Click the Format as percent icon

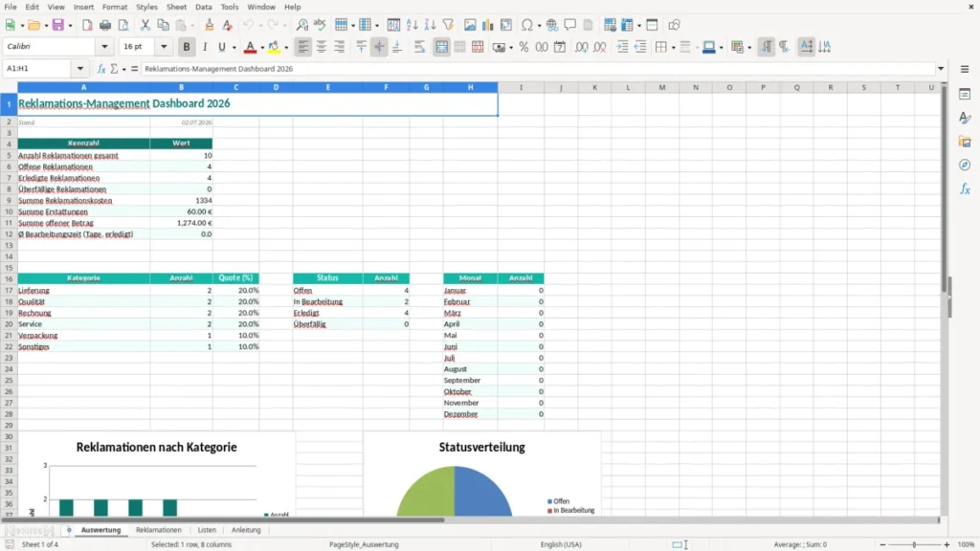point(523,47)
